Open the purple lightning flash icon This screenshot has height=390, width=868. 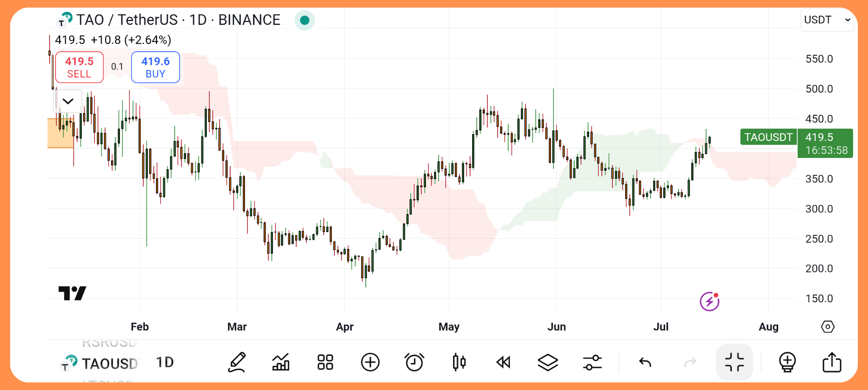(x=709, y=301)
